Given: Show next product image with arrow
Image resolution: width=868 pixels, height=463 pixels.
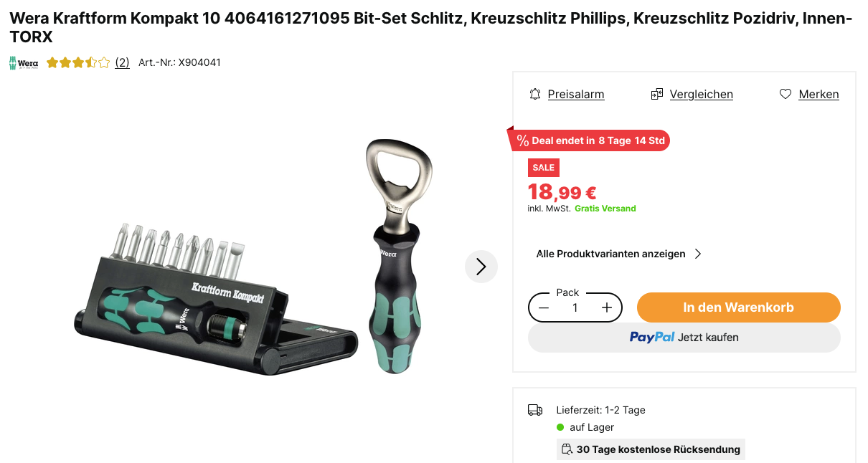Looking at the screenshot, I should click(x=481, y=267).
